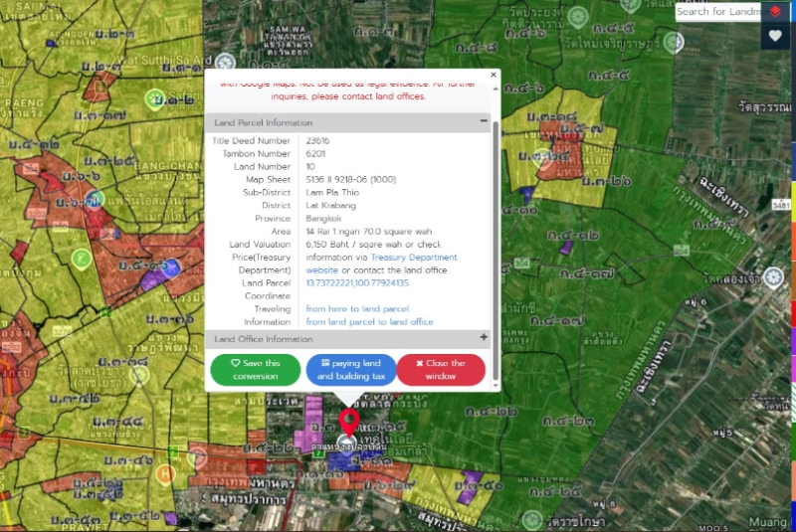Click the green circular marker at top left
Screen dimensions: 796x532
[x=154, y=98]
